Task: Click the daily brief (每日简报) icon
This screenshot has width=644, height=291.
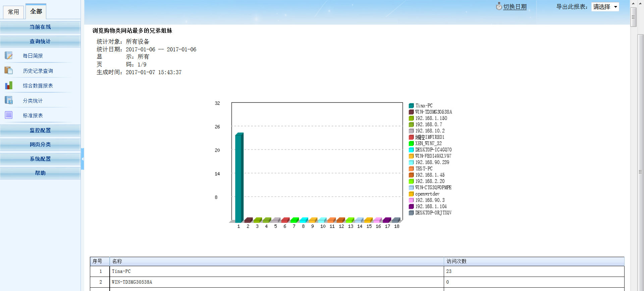Action: coord(9,56)
